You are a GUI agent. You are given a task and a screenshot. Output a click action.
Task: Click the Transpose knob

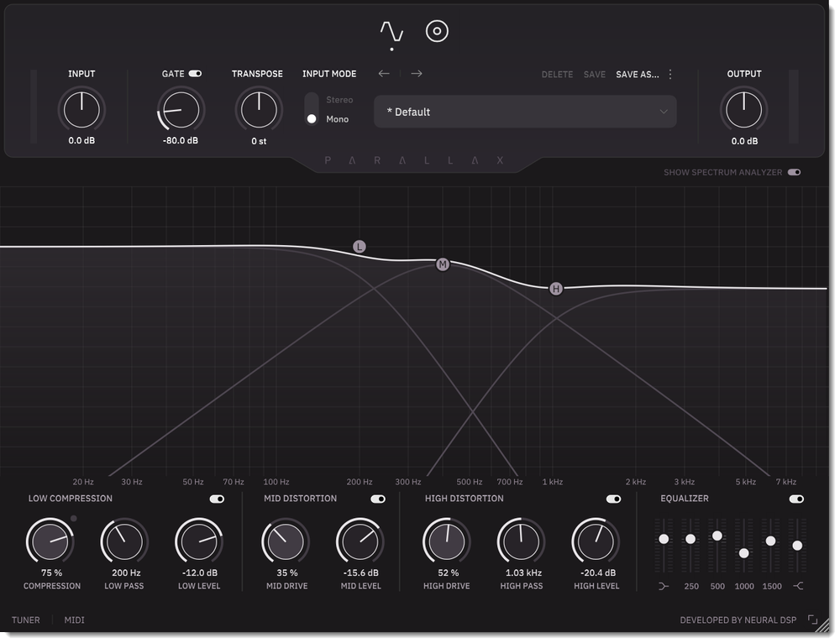[259, 110]
